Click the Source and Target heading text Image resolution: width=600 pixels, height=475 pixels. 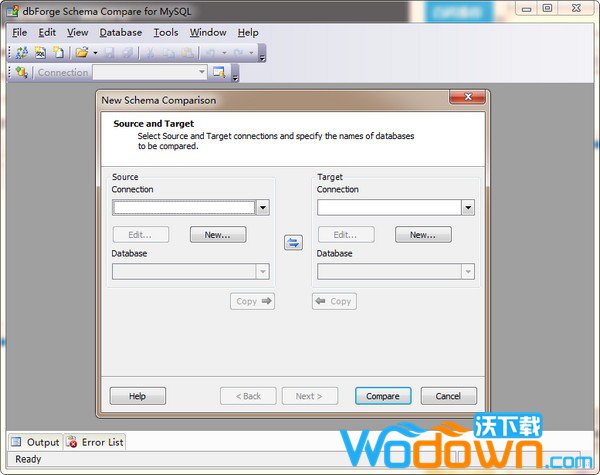click(x=153, y=124)
